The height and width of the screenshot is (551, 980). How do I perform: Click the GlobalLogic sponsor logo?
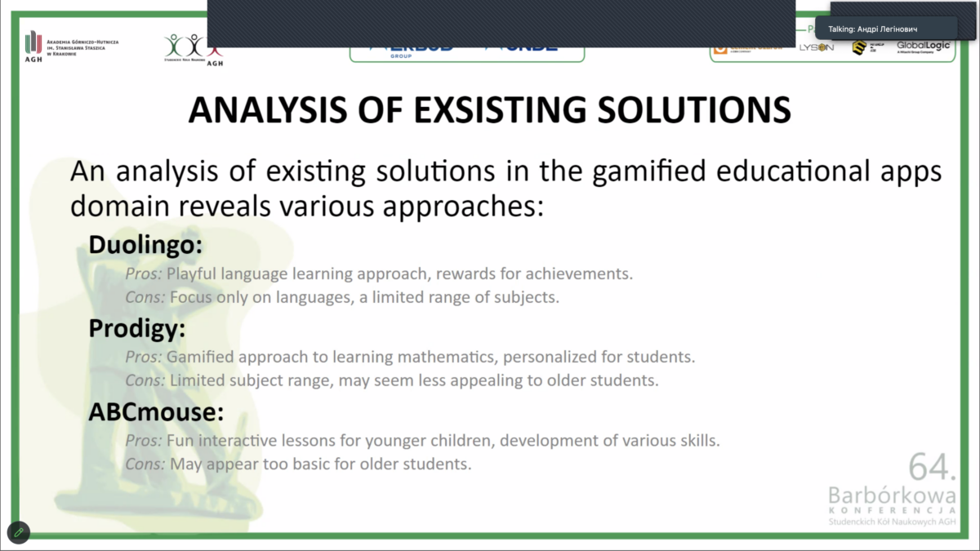[x=924, y=47]
